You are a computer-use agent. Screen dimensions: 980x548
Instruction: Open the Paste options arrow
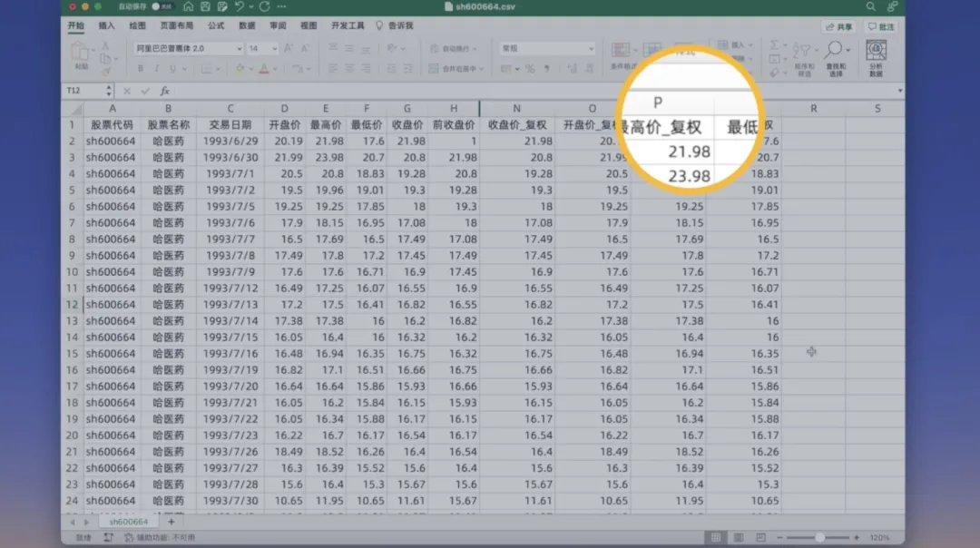[93, 49]
